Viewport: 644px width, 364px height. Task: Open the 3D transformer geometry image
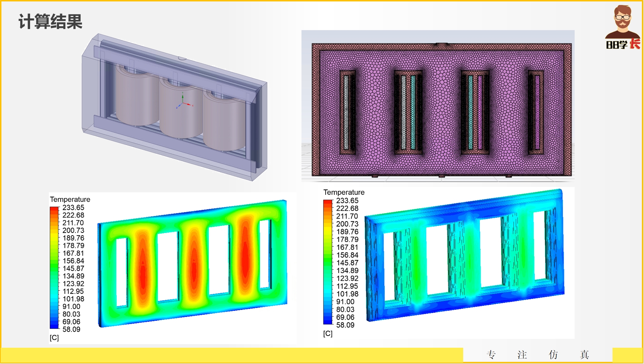(174, 108)
